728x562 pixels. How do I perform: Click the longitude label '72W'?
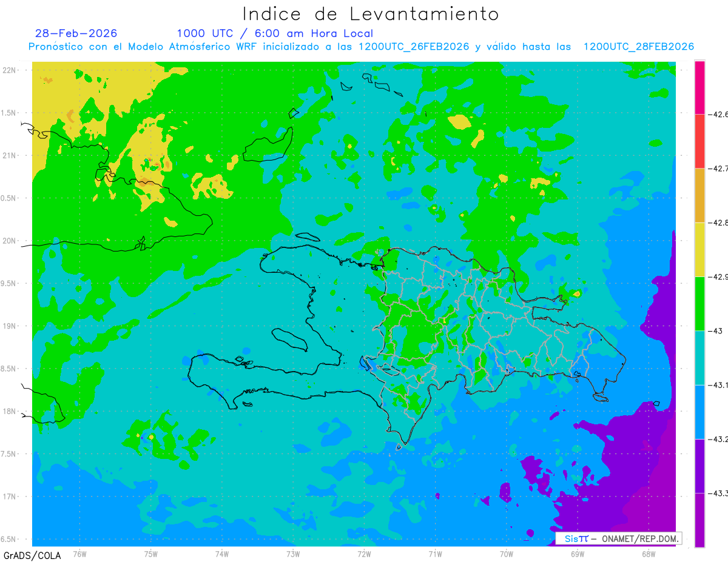364,554
